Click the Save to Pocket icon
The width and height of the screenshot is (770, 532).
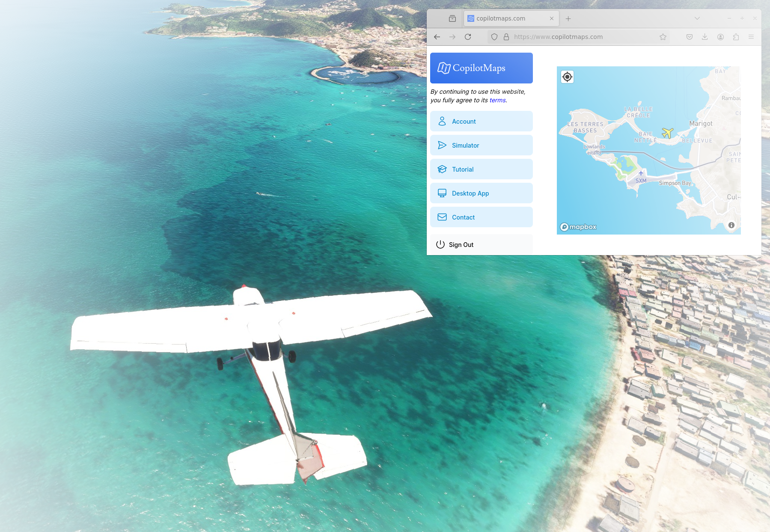pyautogui.click(x=689, y=37)
